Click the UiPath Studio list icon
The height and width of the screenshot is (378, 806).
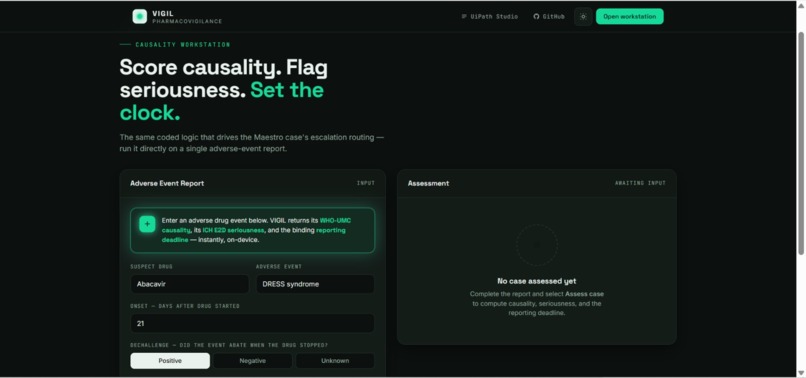click(464, 16)
